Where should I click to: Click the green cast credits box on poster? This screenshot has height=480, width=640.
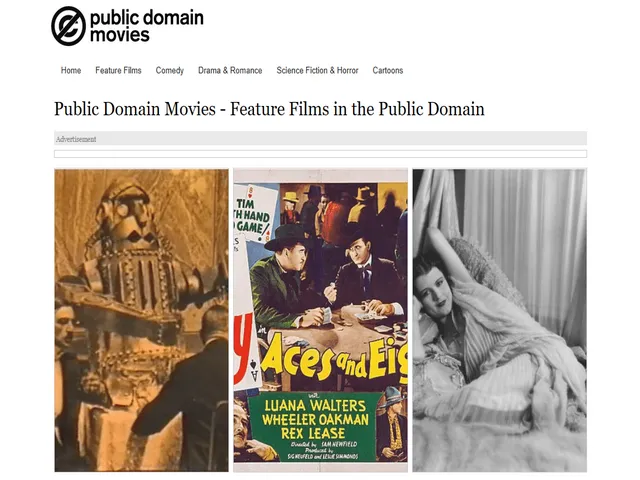[315, 426]
